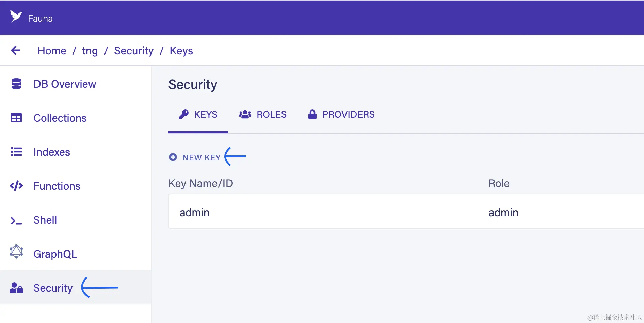Open Indexes in the sidebar
644x323 pixels.
pyautogui.click(x=52, y=152)
